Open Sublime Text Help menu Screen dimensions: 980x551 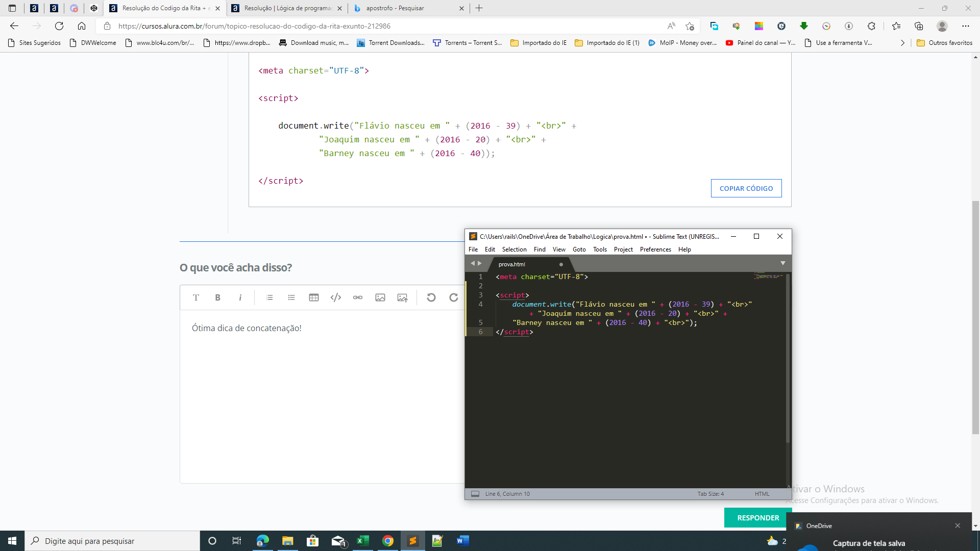point(684,249)
